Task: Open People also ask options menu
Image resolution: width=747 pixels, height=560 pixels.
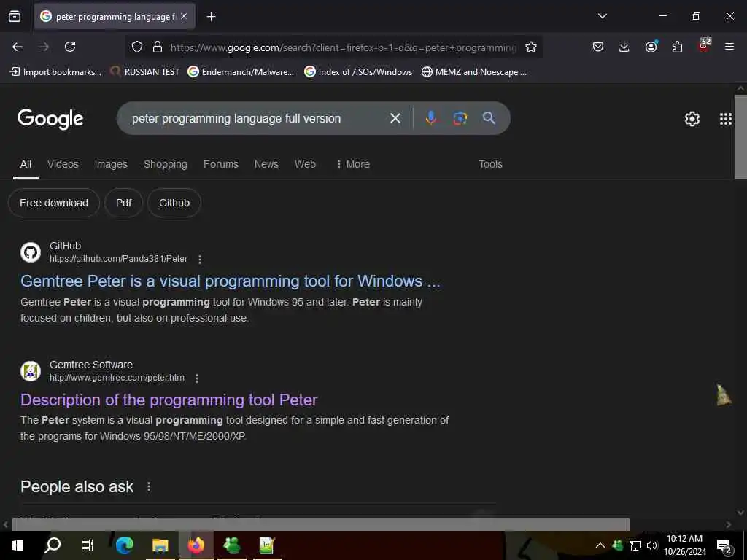Action: pyautogui.click(x=149, y=486)
